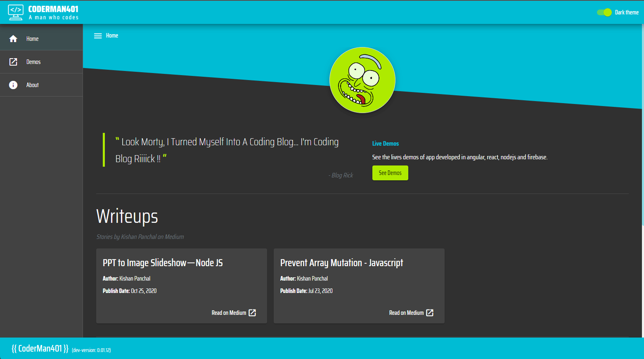
Task: Click the page vertical scrollbar
Action: [643, 125]
